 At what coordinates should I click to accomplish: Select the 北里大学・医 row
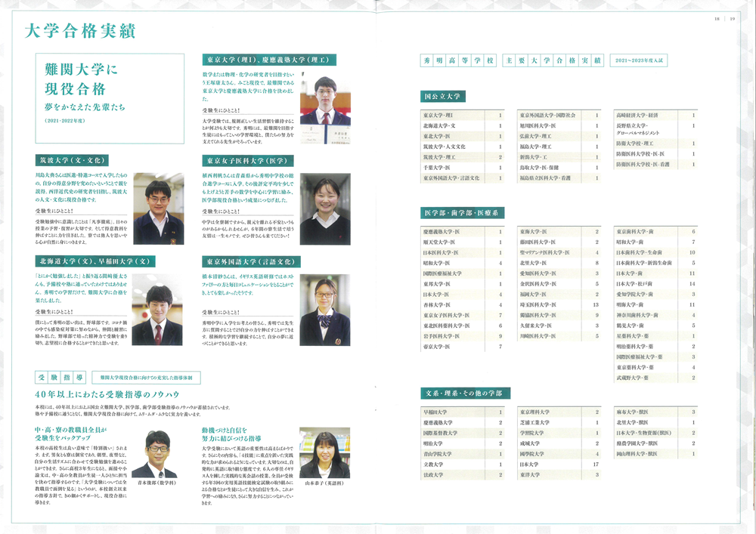(559, 263)
